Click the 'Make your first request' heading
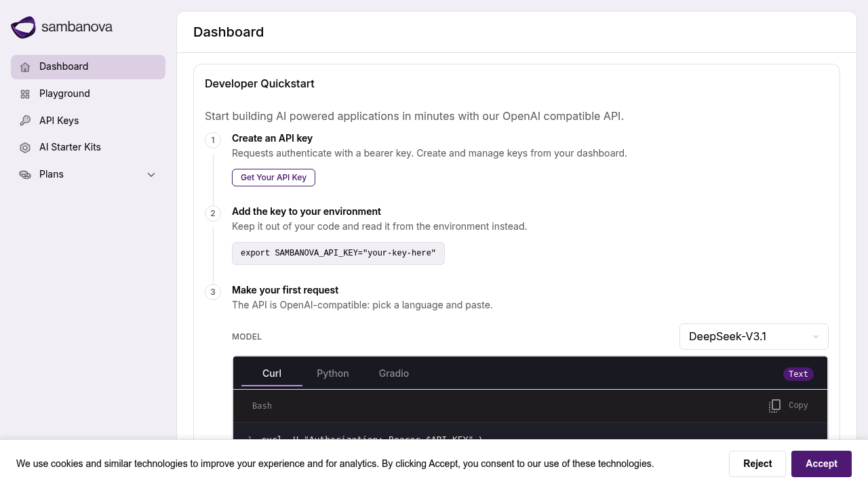The width and height of the screenshot is (868, 488). [285, 290]
